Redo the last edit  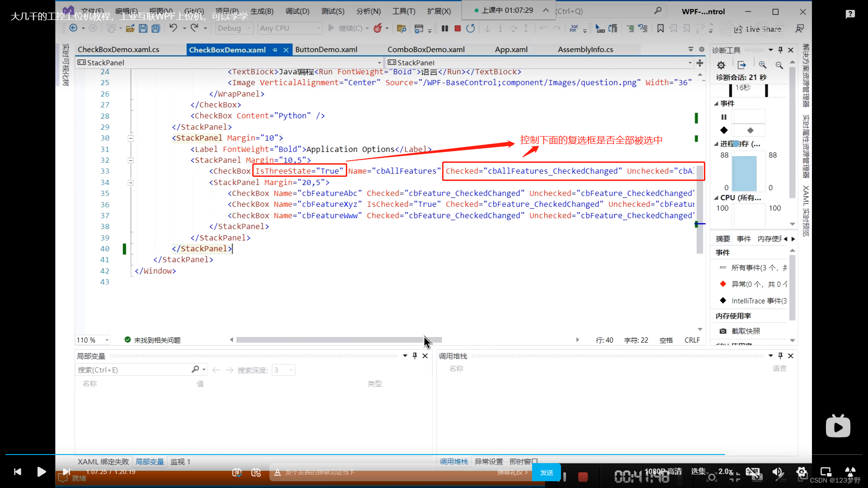click(194, 28)
